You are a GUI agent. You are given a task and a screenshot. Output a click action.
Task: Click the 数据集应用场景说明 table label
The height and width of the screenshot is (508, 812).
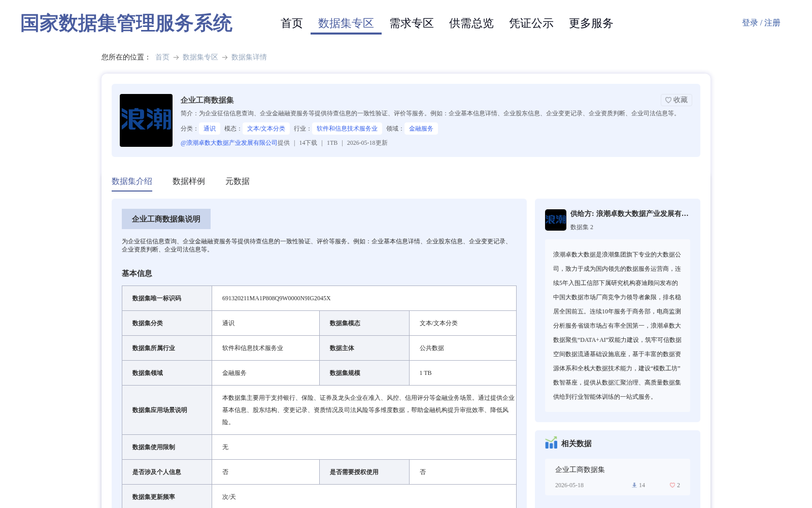point(160,410)
